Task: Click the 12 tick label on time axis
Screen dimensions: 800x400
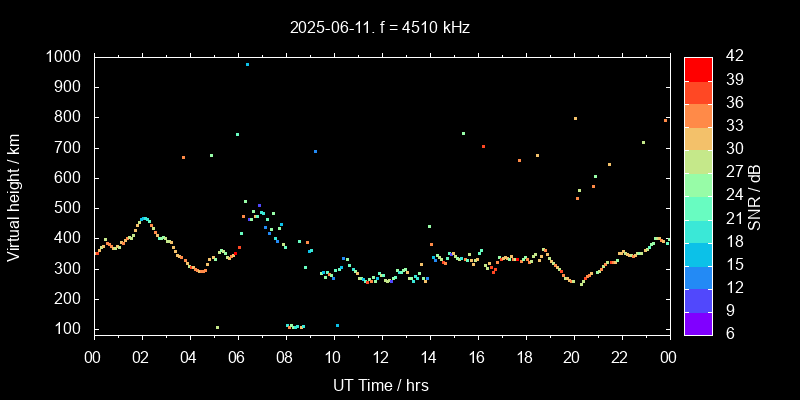Action: (x=381, y=357)
